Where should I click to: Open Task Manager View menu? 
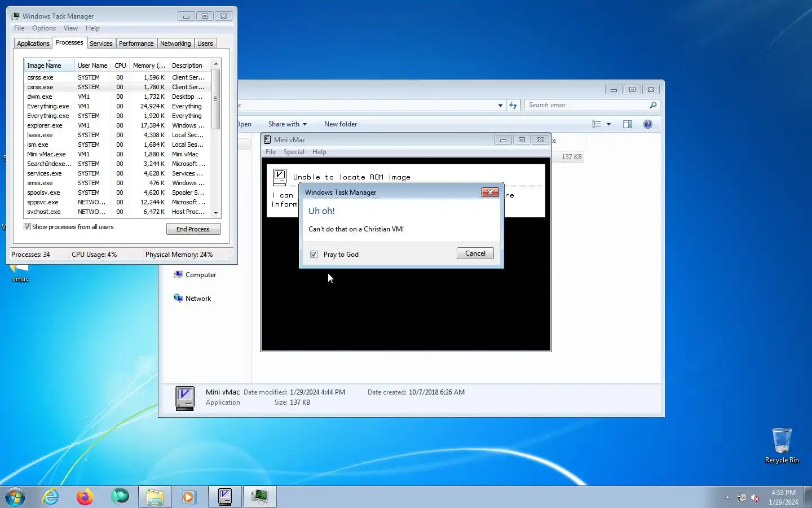[70, 28]
